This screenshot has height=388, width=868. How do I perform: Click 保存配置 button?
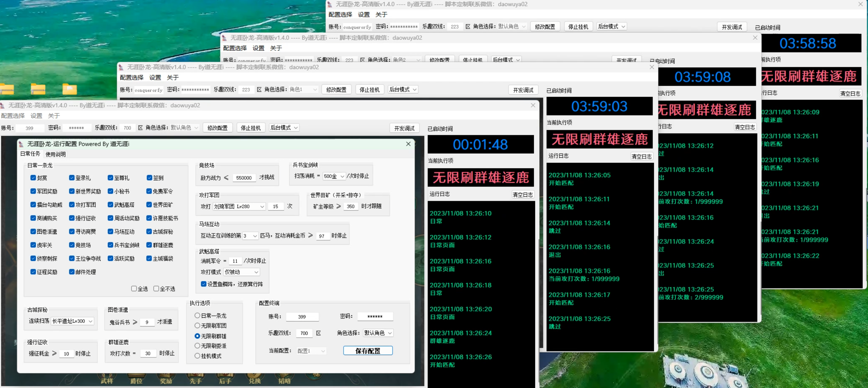coord(368,351)
